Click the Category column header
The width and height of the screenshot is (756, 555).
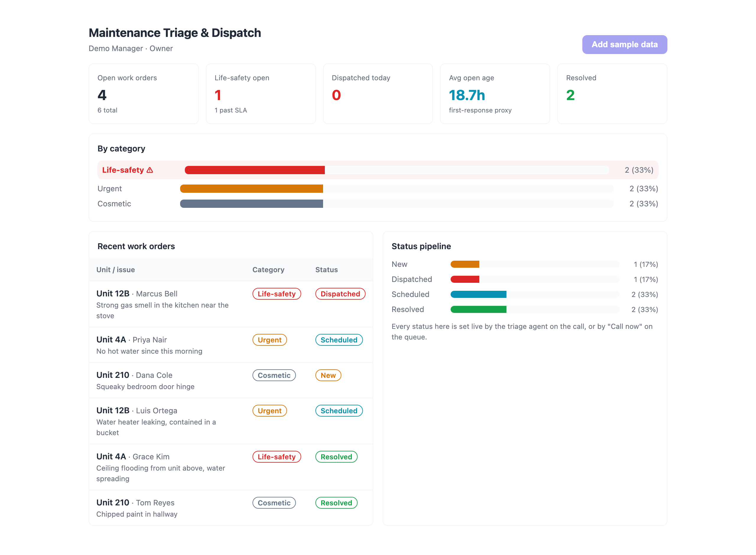(x=268, y=270)
